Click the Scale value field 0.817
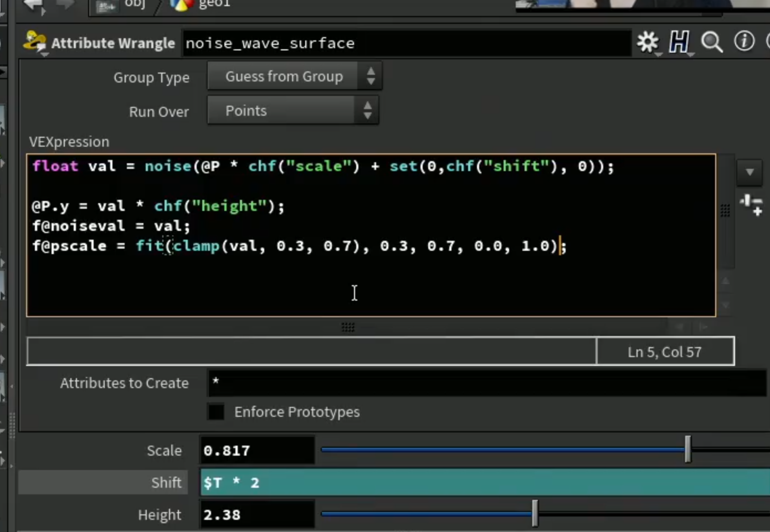Viewport: 770px width, 532px height. pyautogui.click(x=257, y=451)
